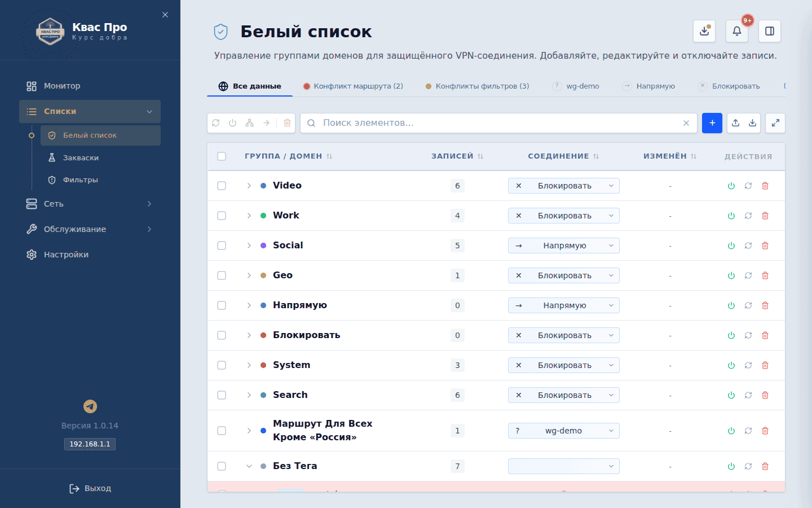Expand the Сеть sidebar menu
The height and width of the screenshot is (508, 812).
pyautogui.click(x=90, y=204)
